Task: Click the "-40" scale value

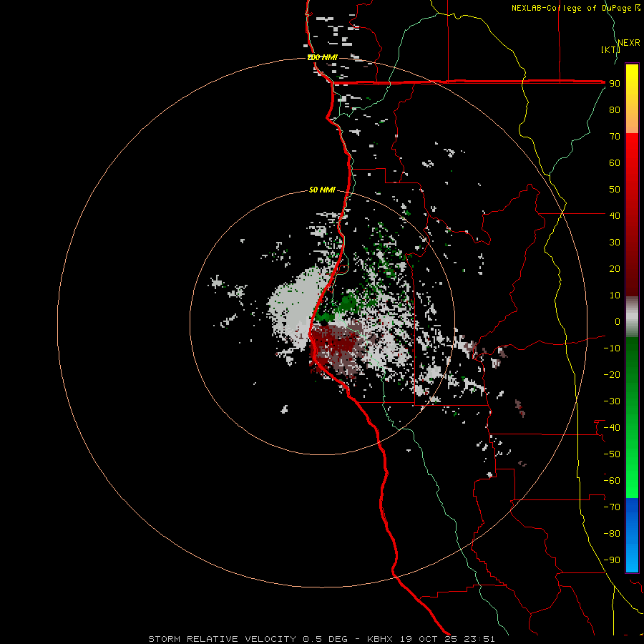Action: point(612,428)
